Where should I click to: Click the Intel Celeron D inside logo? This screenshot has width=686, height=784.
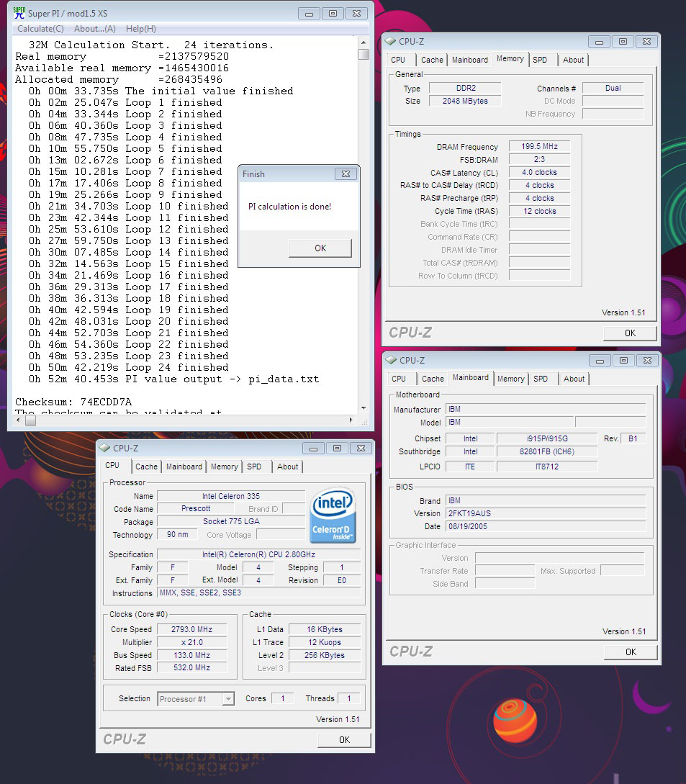(333, 515)
